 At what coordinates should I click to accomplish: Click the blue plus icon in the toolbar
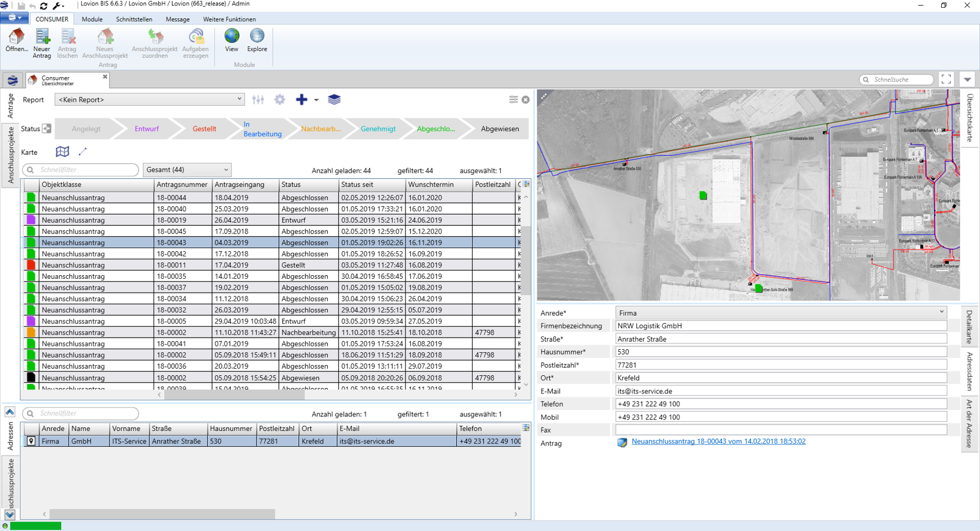[301, 100]
